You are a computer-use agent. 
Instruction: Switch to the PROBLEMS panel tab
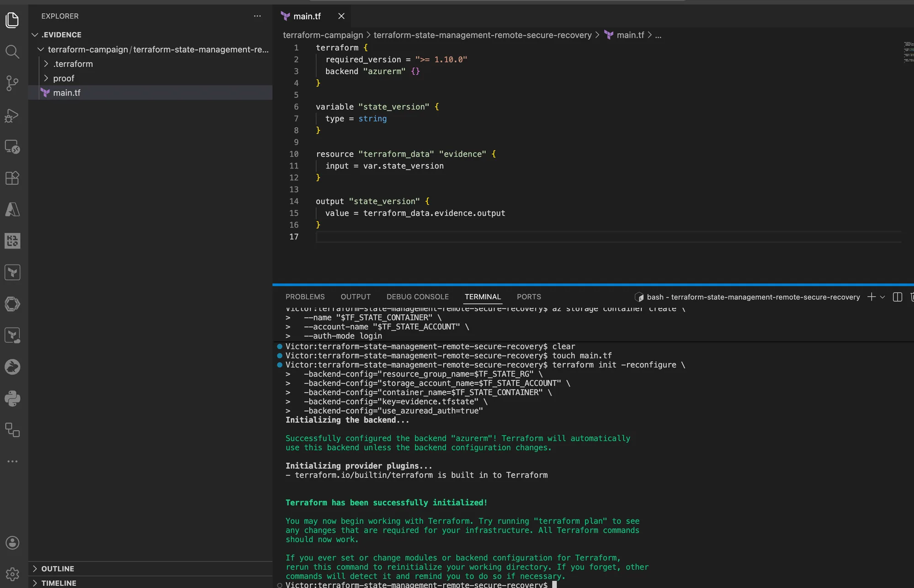pyautogui.click(x=305, y=297)
